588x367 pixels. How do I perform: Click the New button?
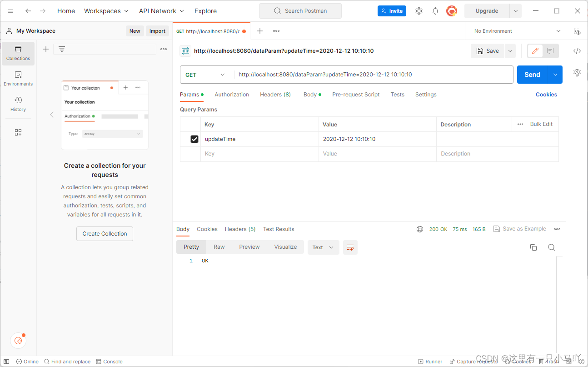click(135, 31)
